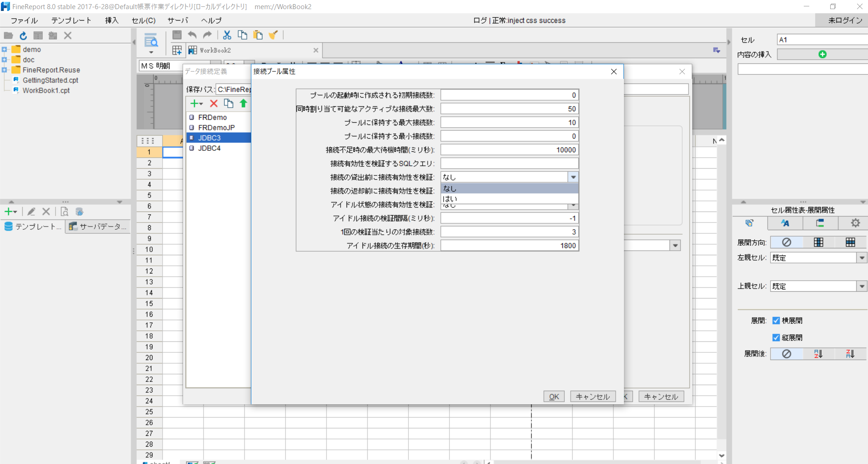Open the テンプレート menu

point(71,21)
